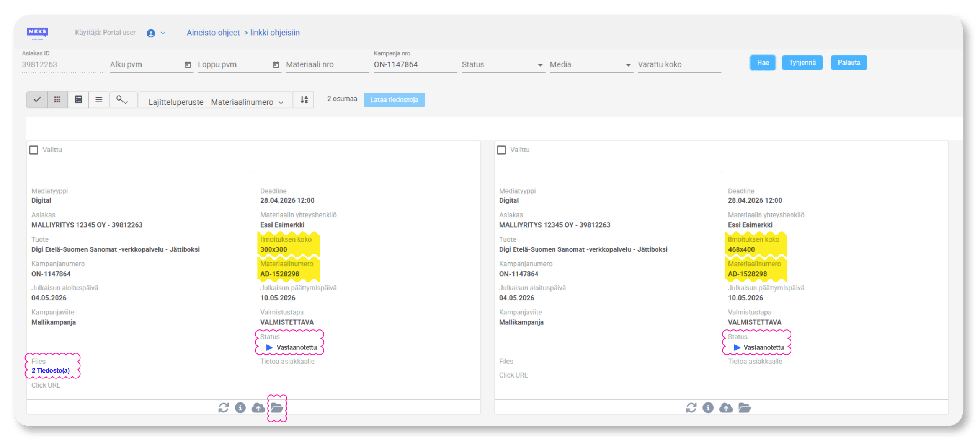Open the search key icon dropdown
The image size is (980, 443).
coord(122,100)
